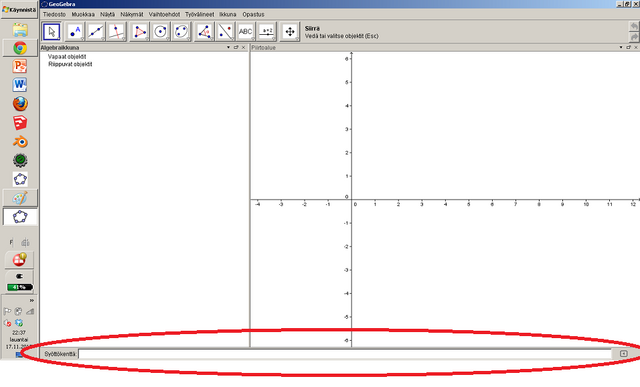Viewport: 640px width, 387px height.
Task: Expand the Piirtoalue panel dropdown arrow
Action: pyautogui.click(x=621, y=47)
